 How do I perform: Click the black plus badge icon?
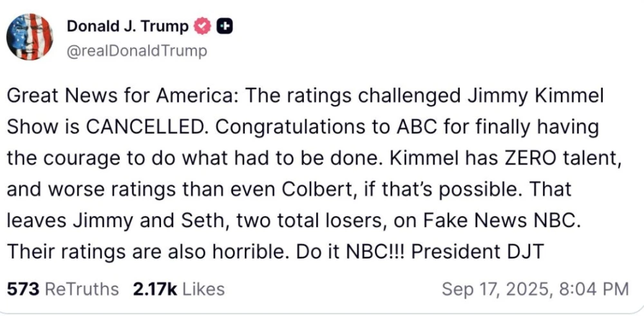(x=225, y=26)
